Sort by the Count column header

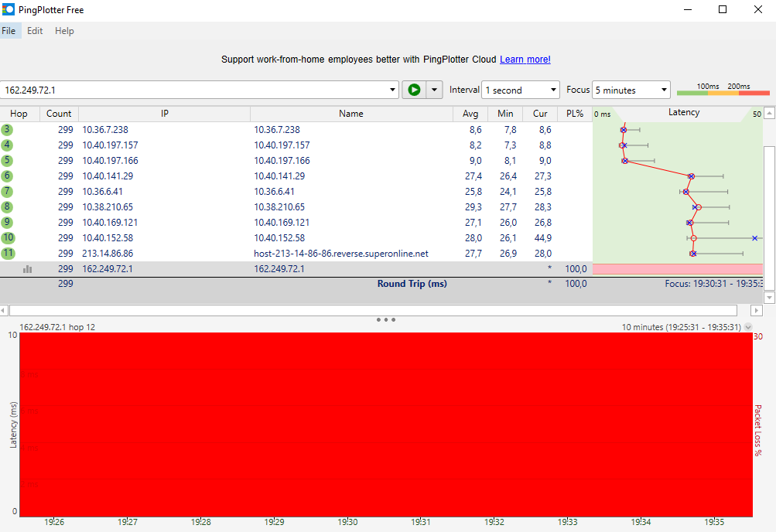click(x=59, y=114)
